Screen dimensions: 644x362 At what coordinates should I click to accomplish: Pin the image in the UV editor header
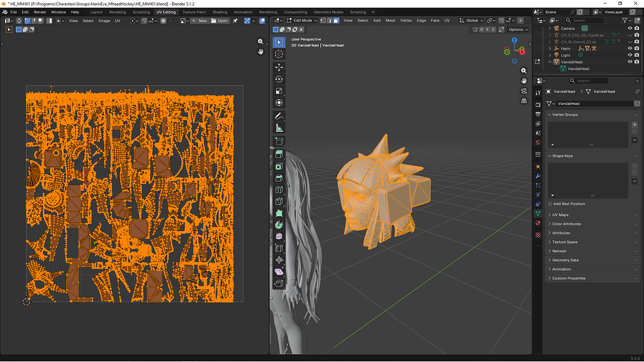click(x=235, y=21)
